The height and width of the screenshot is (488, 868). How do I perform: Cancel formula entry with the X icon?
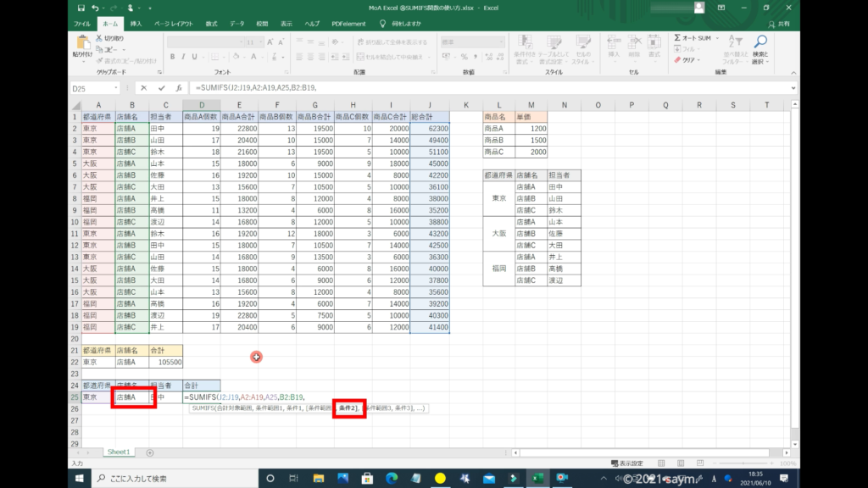pyautogui.click(x=144, y=88)
